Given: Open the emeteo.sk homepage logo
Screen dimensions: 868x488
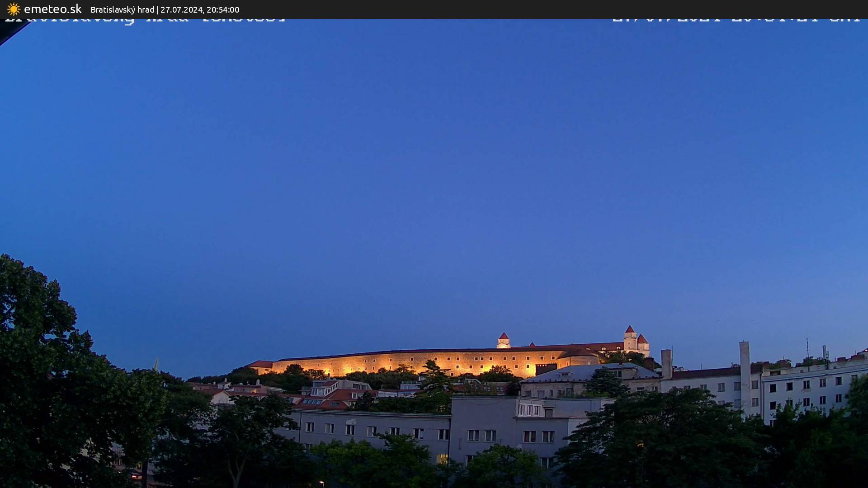Looking at the screenshot, I should [x=52, y=9].
